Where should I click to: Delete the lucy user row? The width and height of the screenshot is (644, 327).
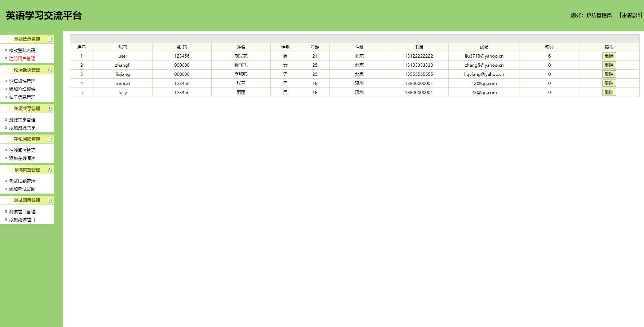609,93
